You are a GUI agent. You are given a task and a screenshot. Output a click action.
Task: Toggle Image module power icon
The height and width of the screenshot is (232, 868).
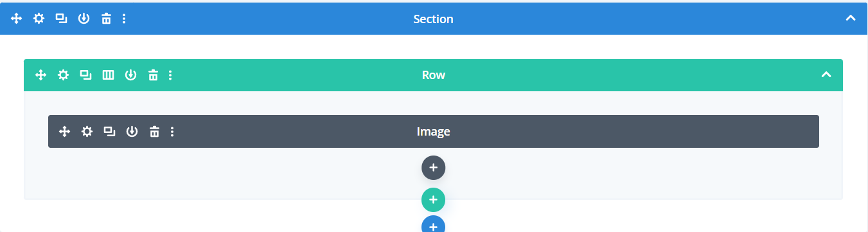(132, 132)
